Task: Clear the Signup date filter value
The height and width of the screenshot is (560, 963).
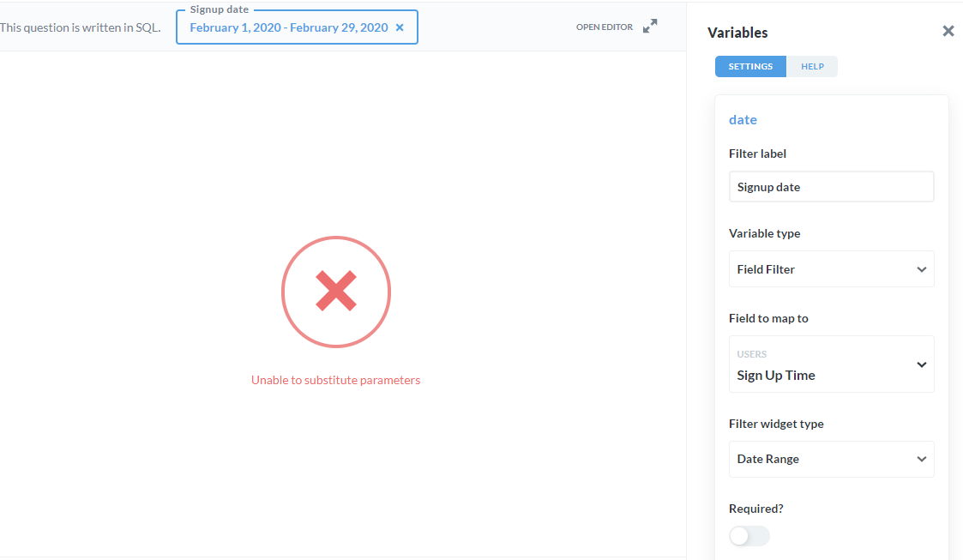Action: [x=400, y=27]
